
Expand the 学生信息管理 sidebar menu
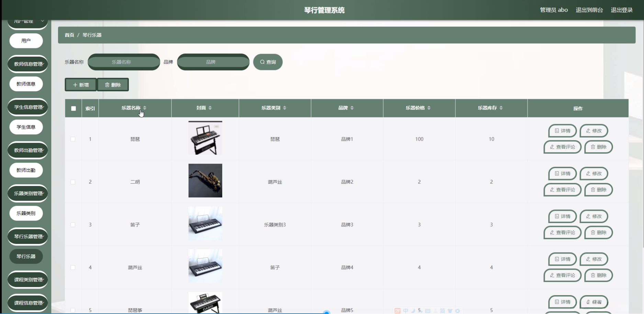click(28, 107)
